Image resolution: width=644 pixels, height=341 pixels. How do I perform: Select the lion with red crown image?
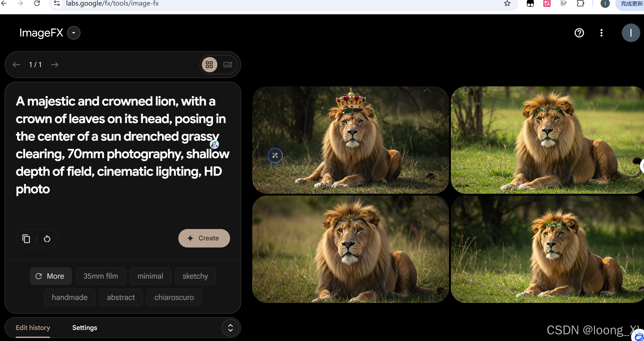350,140
